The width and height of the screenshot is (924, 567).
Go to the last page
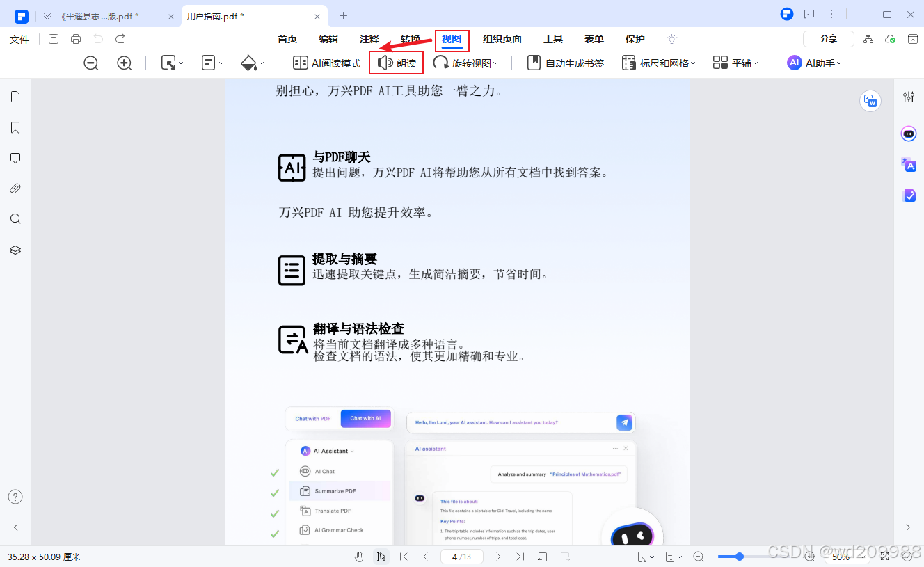coord(520,557)
